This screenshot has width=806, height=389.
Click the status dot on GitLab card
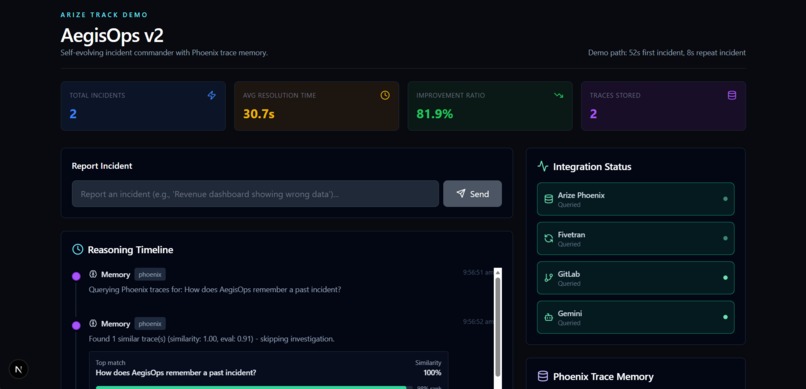pos(725,277)
